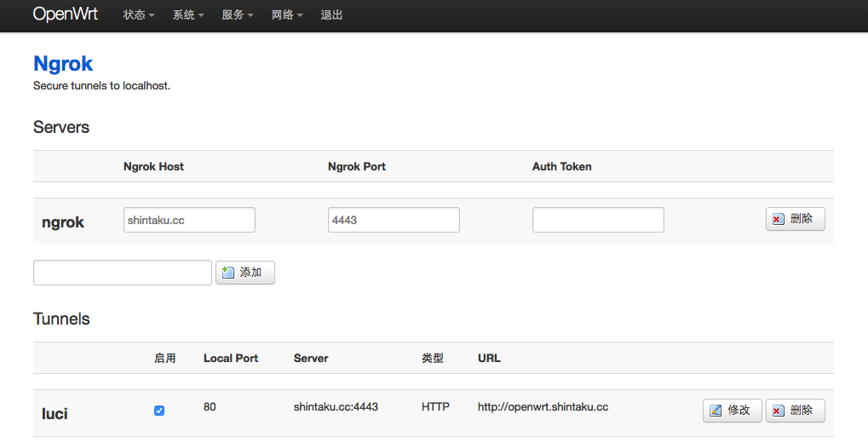Image resolution: width=868 pixels, height=443 pixels.
Task: Click the new server name input
Action: coord(123,273)
